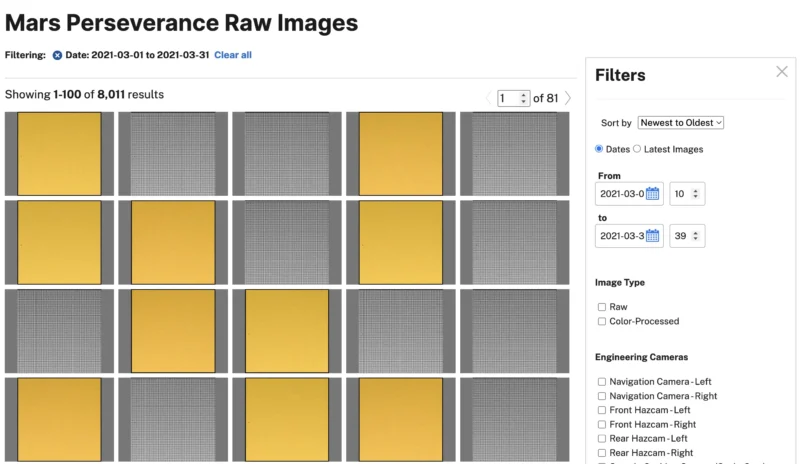Select the Latest Images radio button

pos(637,149)
